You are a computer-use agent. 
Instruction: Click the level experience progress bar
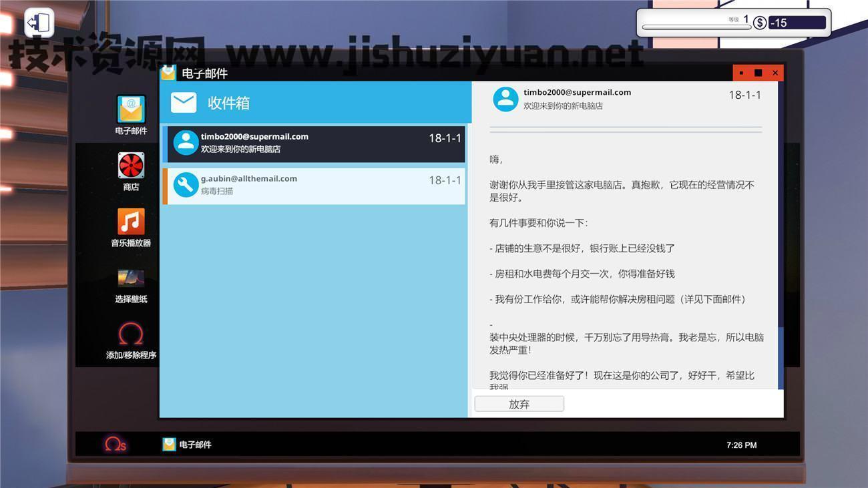(x=695, y=27)
